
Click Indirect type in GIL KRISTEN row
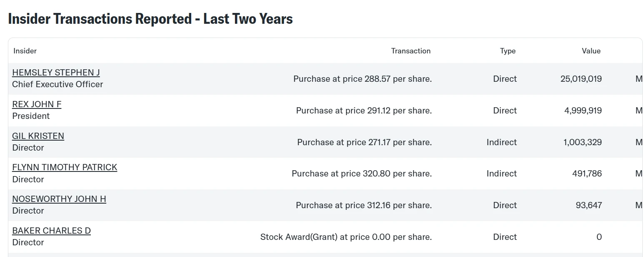tap(502, 142)
